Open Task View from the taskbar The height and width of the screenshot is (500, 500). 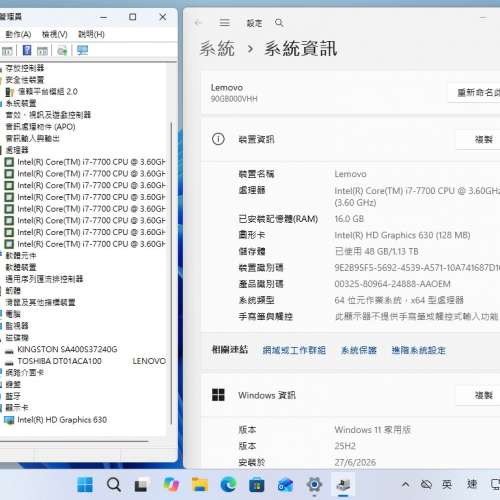click(x=141, y=485)
